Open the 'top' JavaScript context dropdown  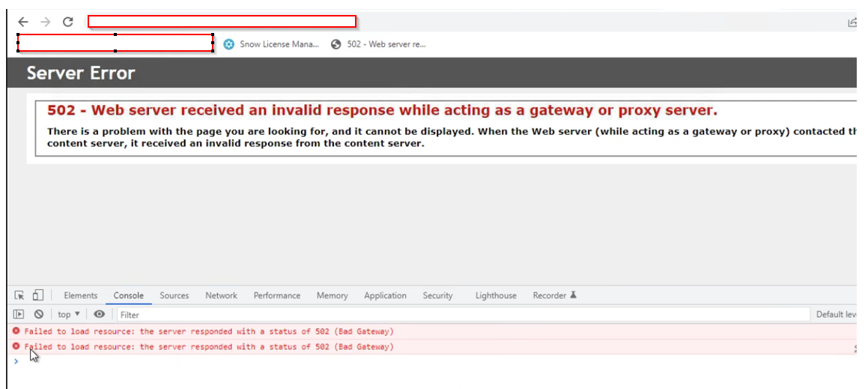[x=69, y=315]
